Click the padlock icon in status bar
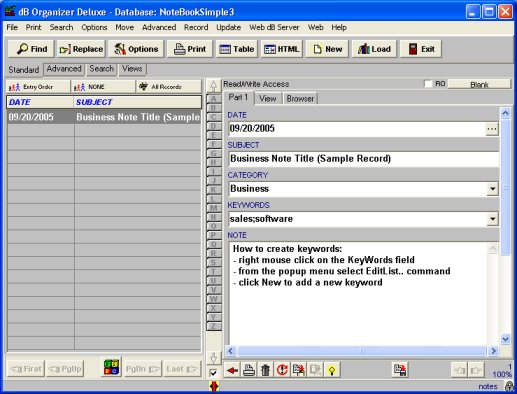Screen dimensions: 517x394 (509, 386)
